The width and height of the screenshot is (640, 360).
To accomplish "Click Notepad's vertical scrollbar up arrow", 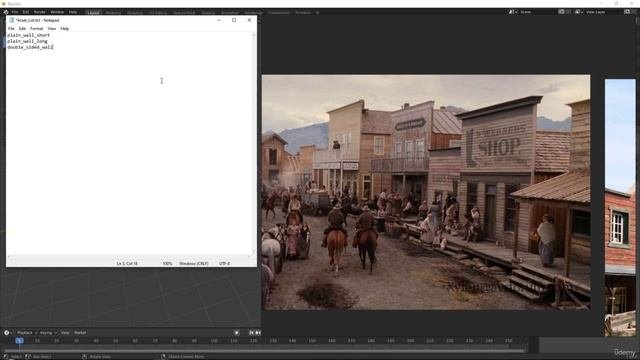I will coord(254,35).
